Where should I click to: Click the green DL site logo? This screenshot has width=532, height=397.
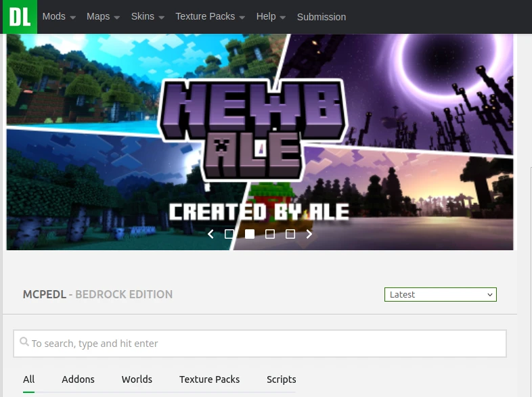[x=20, y=17]
